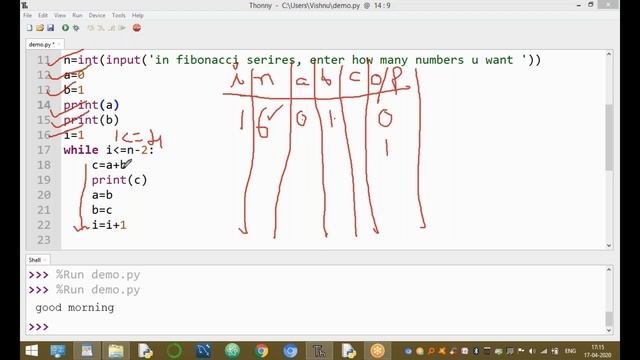Click the 'good morning' shell output
This screenshot has height=360, width=640.
pyautogui.click(x=75, y=307)
